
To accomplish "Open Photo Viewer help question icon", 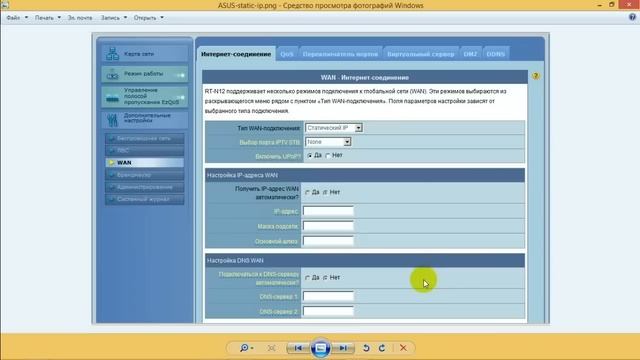I will coord(632,17).
